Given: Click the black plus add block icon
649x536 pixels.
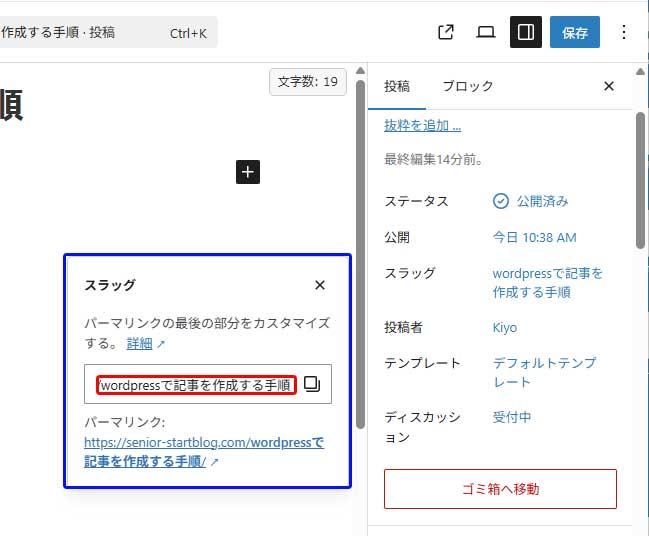Looking at the screenshot, I should [248, 172].
